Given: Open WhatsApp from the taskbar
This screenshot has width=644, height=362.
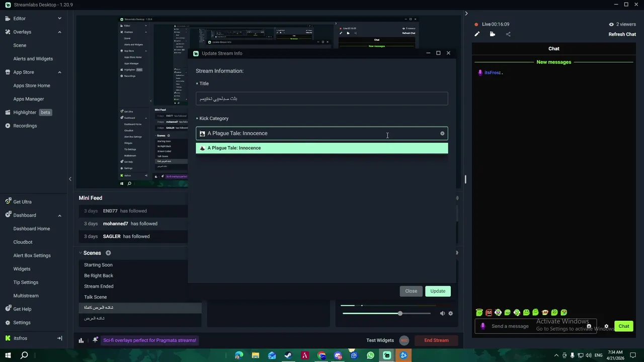Looking at the screenshot, I should 370,355.
